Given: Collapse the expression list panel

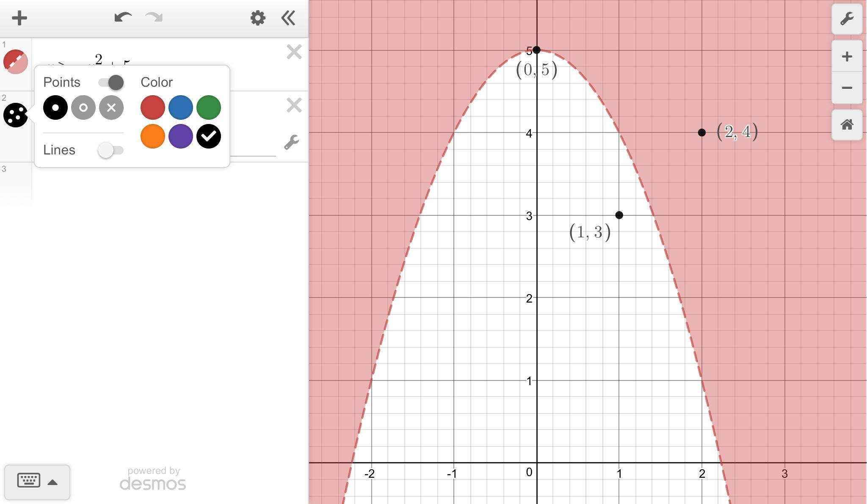Looking at the screenshot, I should pos(288,18).
